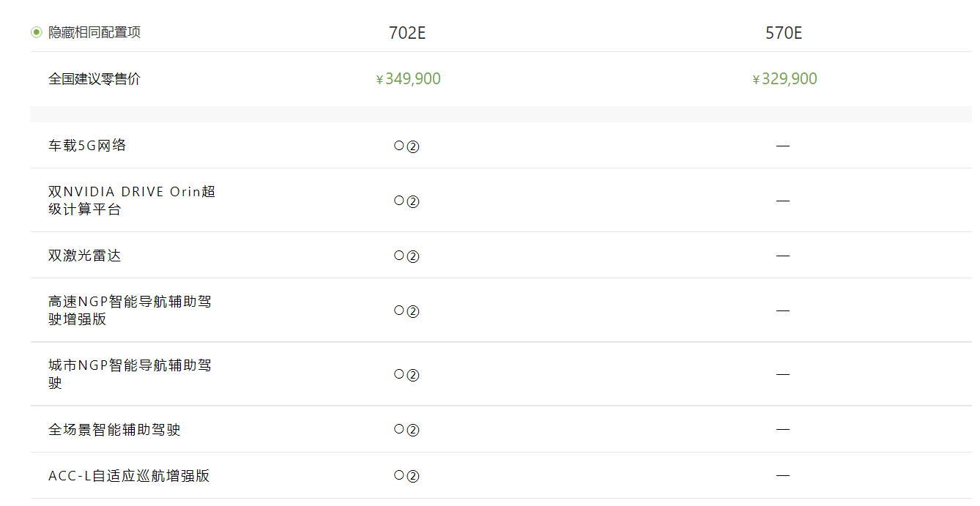Click the 702E optional marker for 车载5G网络

click(407, 146)
